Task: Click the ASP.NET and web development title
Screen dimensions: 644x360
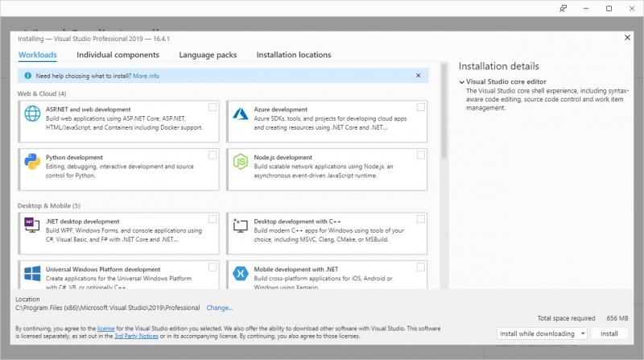Action: (89, 110)
